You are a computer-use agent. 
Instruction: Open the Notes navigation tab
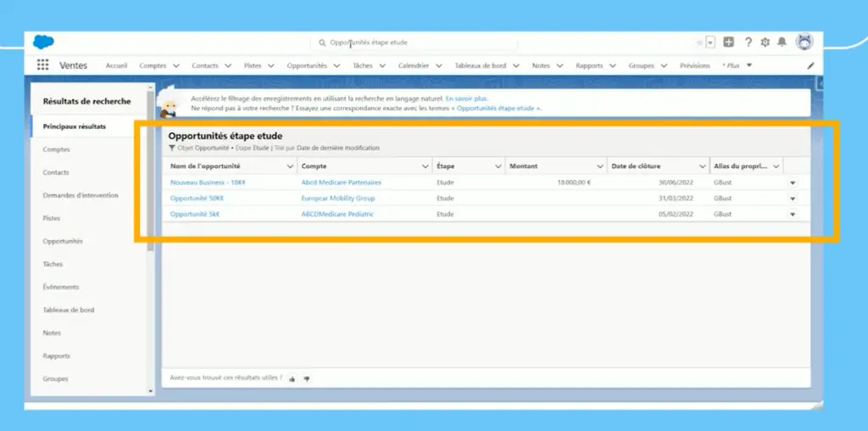click(x=541, y=65)
